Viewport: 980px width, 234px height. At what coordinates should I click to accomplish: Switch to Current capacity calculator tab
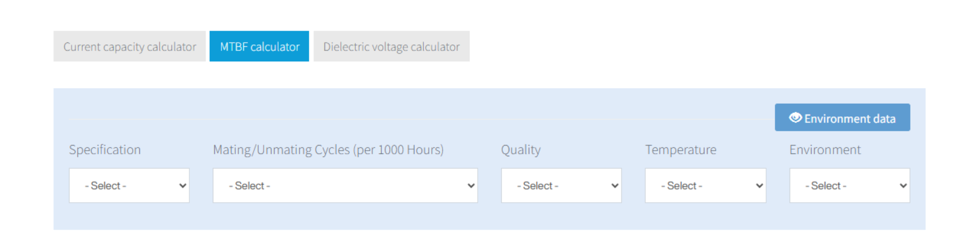pyautogui.click(x=130, y=46)
